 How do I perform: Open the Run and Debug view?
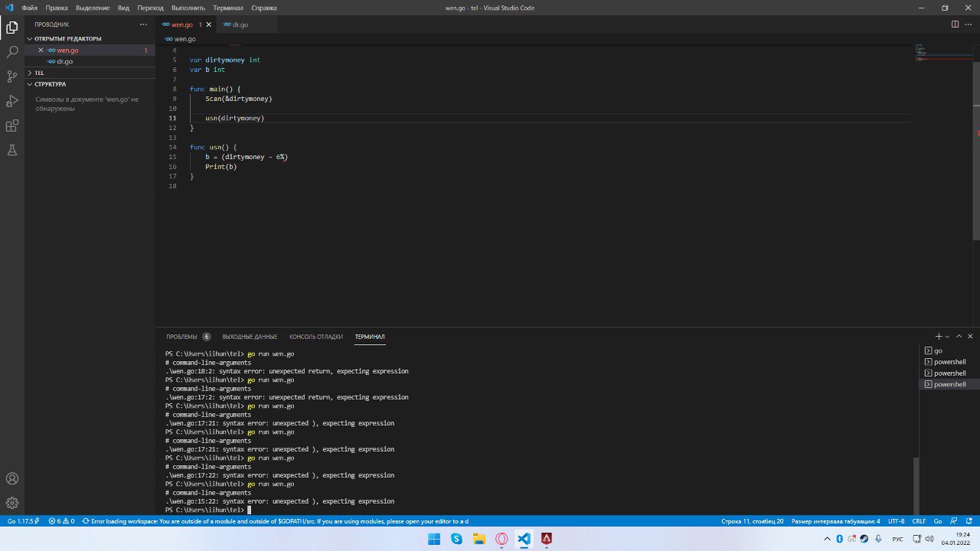(x=12, y=101)
